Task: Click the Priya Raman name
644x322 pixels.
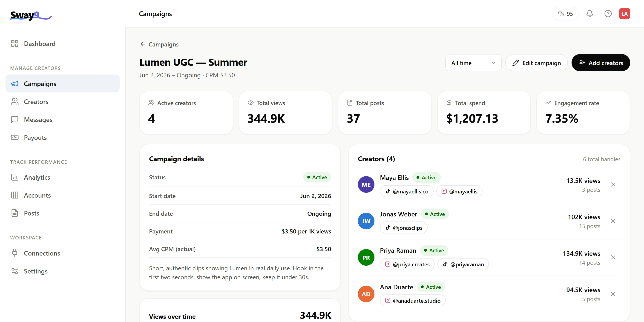Action: coord(398,250)
